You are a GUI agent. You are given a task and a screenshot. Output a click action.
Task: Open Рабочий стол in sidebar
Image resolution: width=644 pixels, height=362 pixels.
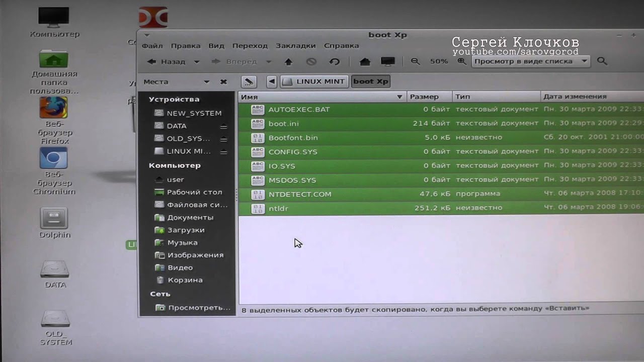click(x=188, y=192)
